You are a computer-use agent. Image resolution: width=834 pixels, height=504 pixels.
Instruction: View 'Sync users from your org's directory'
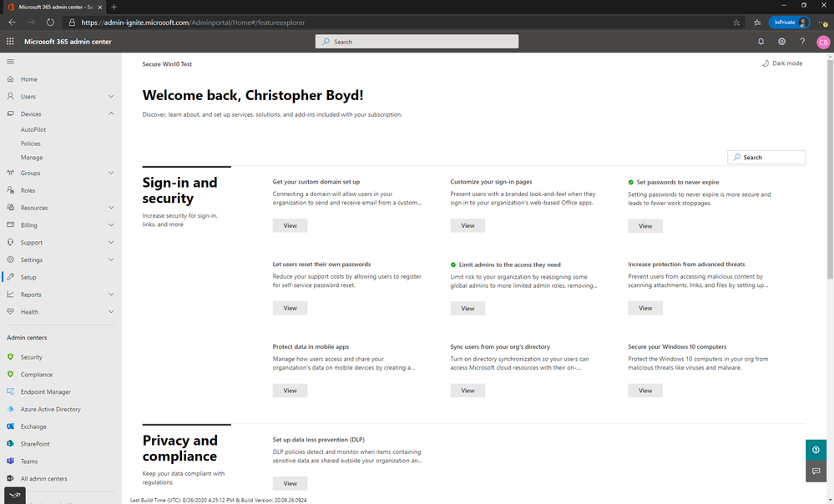tap(468, 391)
